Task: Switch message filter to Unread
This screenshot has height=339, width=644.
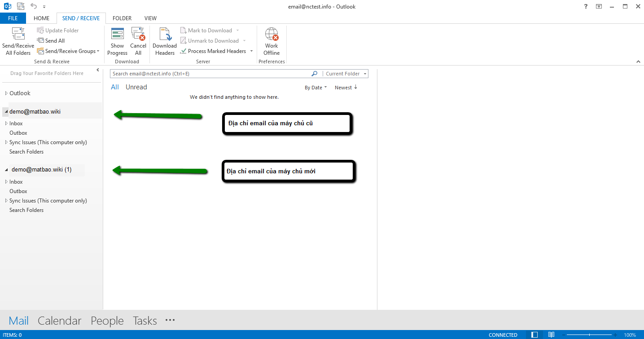Action: (136, 87)
